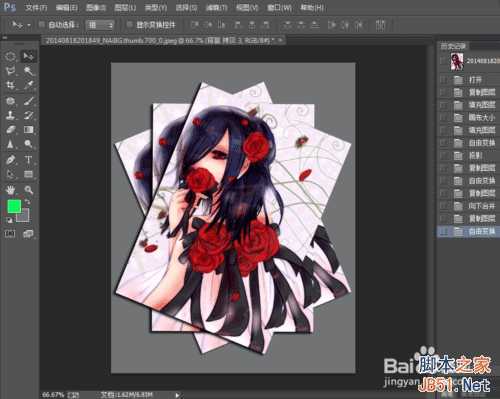Click the green foreground color swatch
The image size is (500, 399).
point(14,206)
